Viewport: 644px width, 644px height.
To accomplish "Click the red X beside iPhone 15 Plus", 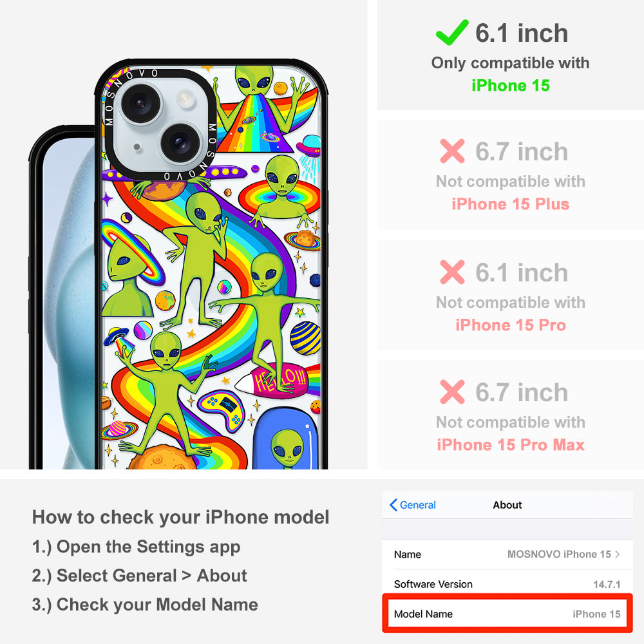I will pyautogui.click(x=452, y=151).
